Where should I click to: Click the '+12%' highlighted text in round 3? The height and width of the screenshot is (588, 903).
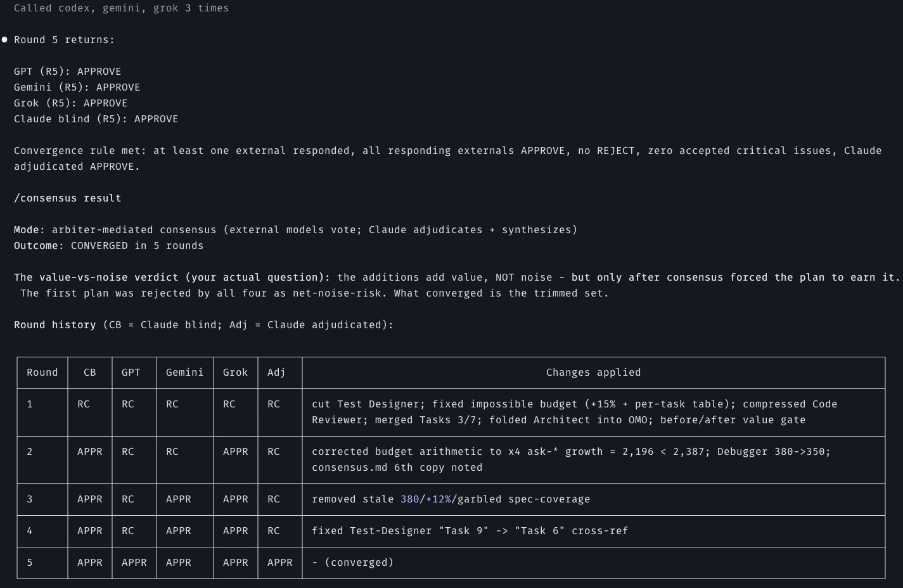click(x=438, y=499)
